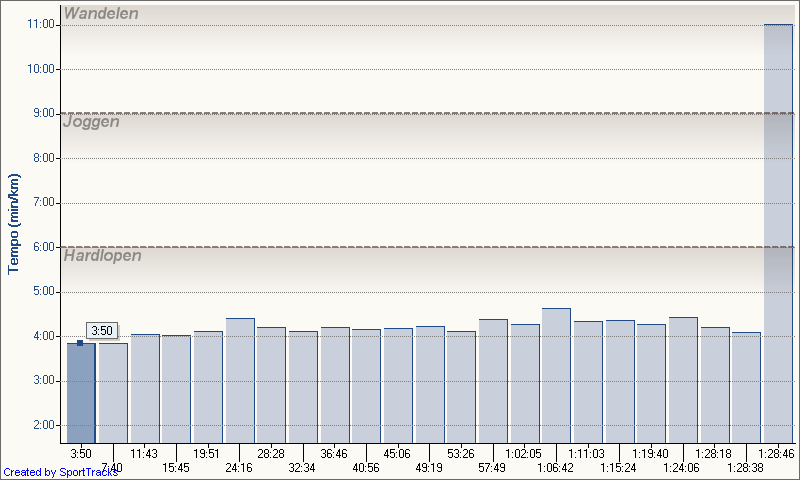The width and height of the screenshot is (800, 480).
Task: Click the Tempo (min/km) axis title
Action: (14, 224)
